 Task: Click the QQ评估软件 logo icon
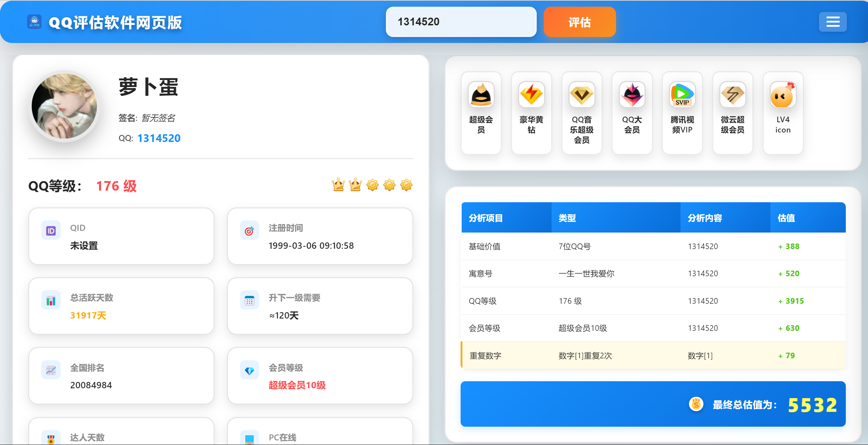(x=34, y=22)
